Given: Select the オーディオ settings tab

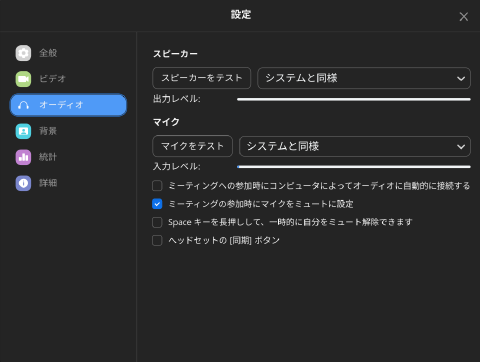Looking at the screenshot, I should (x=68, y=105).
